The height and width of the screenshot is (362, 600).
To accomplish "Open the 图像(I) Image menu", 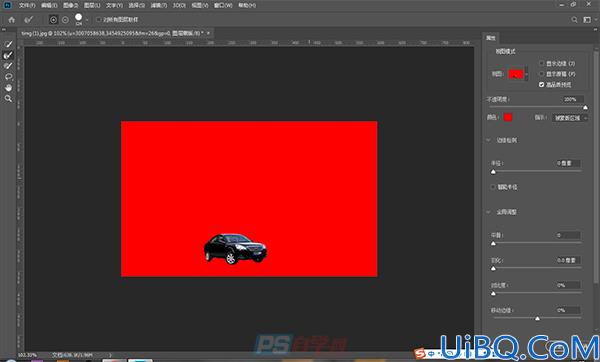I will coord(70,5).
